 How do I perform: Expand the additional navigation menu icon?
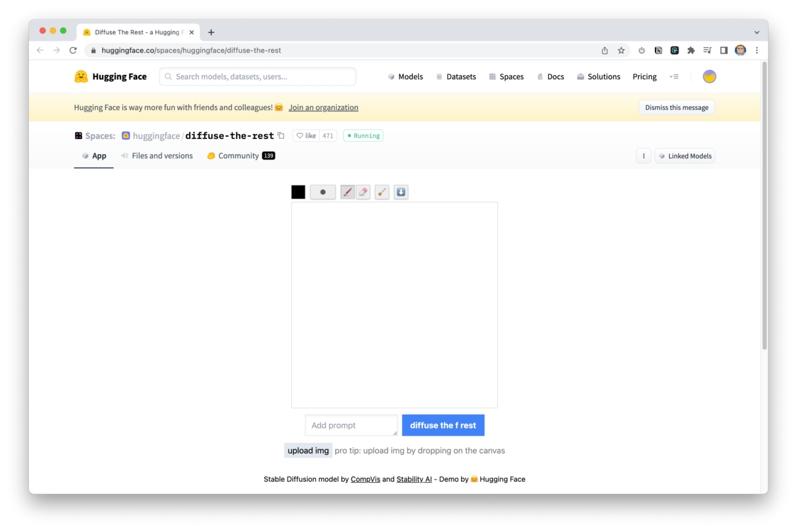[x=674, y=77]
